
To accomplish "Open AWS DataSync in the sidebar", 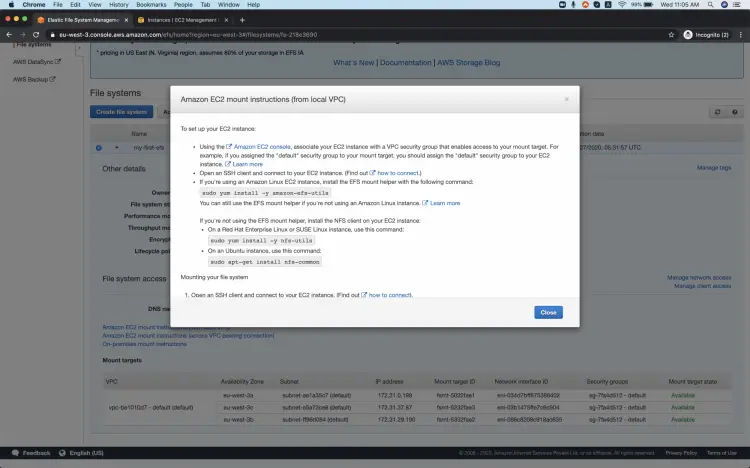I will (x=37, y=62).
